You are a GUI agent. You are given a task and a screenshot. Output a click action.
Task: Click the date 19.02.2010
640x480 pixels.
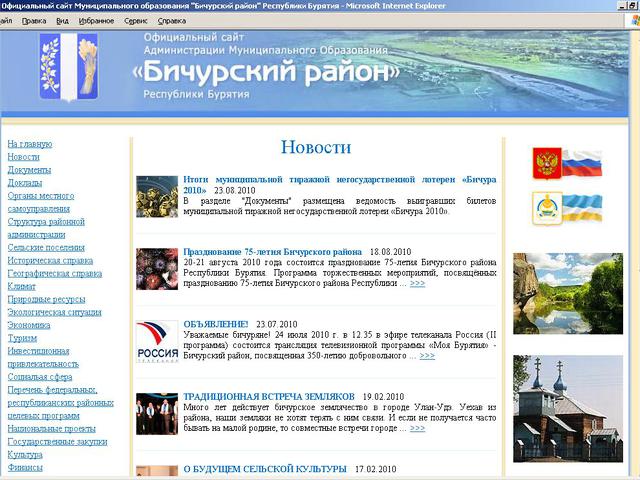coord(383,396)
